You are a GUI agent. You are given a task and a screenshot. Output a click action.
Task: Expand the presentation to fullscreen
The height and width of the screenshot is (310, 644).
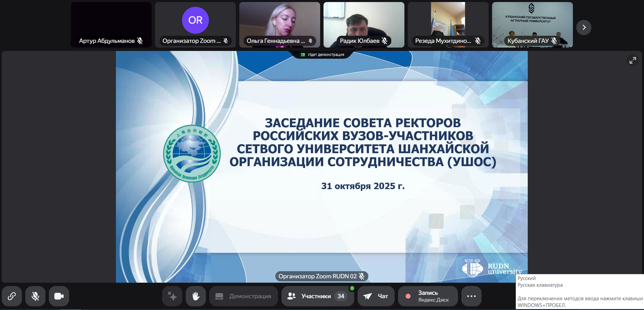[633, 60]
